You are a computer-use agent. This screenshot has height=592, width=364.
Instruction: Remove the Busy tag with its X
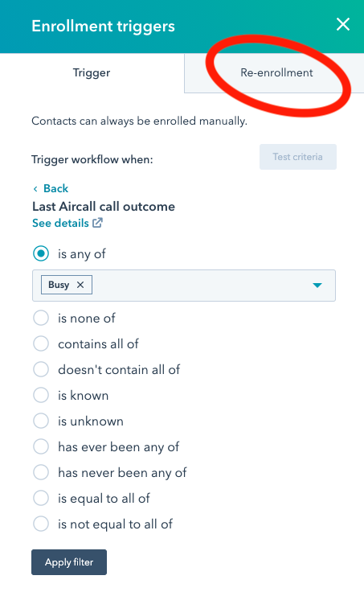point(80,285)
